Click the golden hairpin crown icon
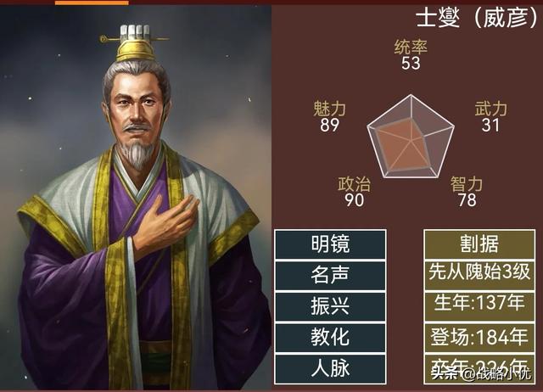The height and width of the screenshot is (392, 543). [135, 43]
